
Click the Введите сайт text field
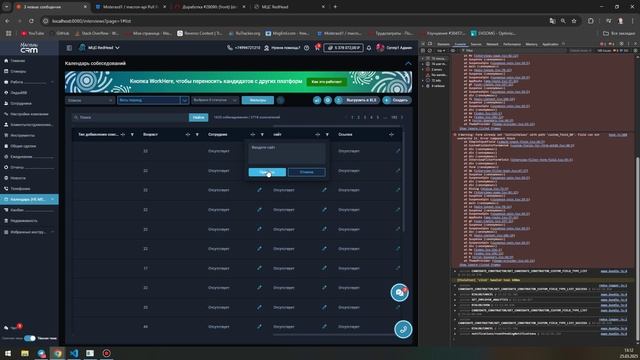287,153
